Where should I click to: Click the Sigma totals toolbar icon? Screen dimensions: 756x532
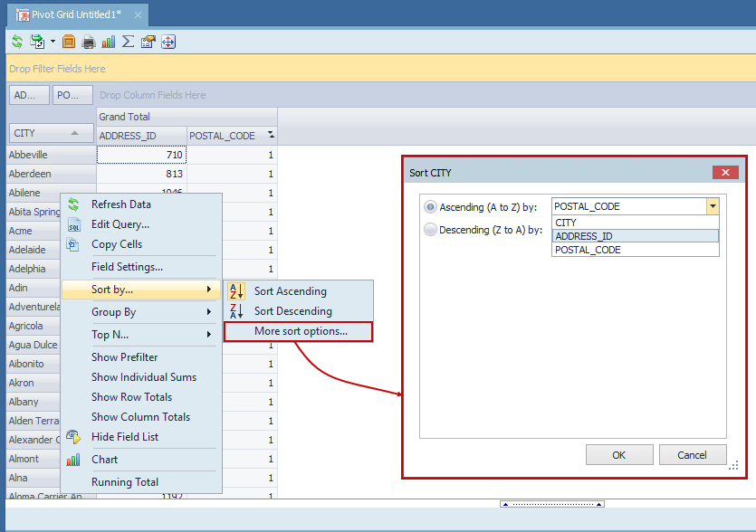(x=129, y=42)
